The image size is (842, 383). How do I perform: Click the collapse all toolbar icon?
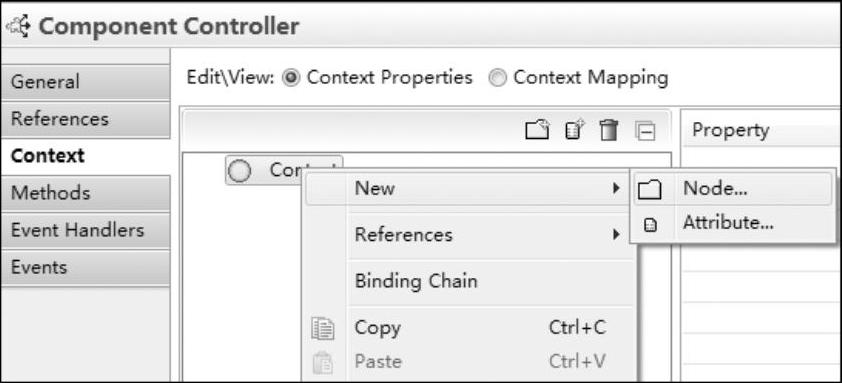[645, 131]
